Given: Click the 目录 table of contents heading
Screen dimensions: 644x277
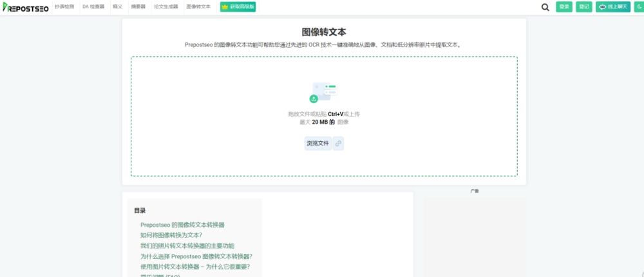Looking at the screenshot, I should (140, 211).
